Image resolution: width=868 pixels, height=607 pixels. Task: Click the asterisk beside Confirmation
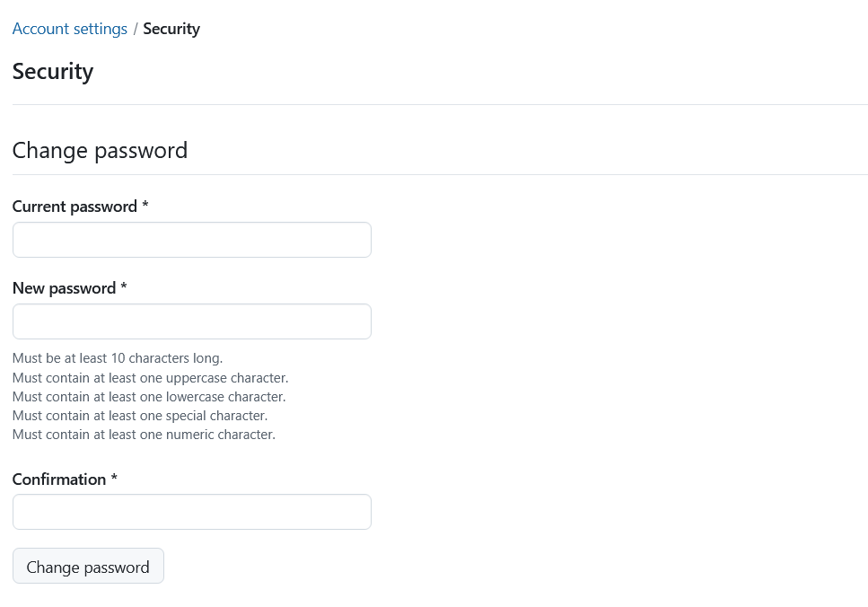pos(114,478)
